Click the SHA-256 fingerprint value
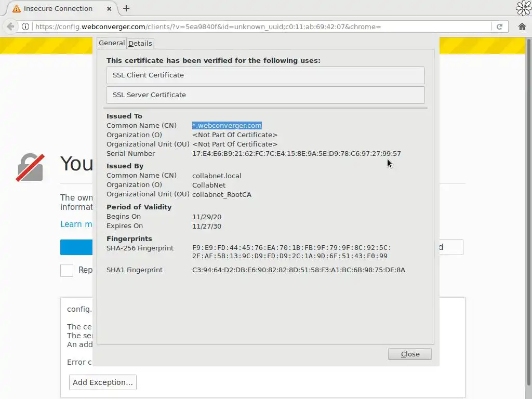Screen dimensions: 532x399 pyautogui.click(x=291, y=252)
